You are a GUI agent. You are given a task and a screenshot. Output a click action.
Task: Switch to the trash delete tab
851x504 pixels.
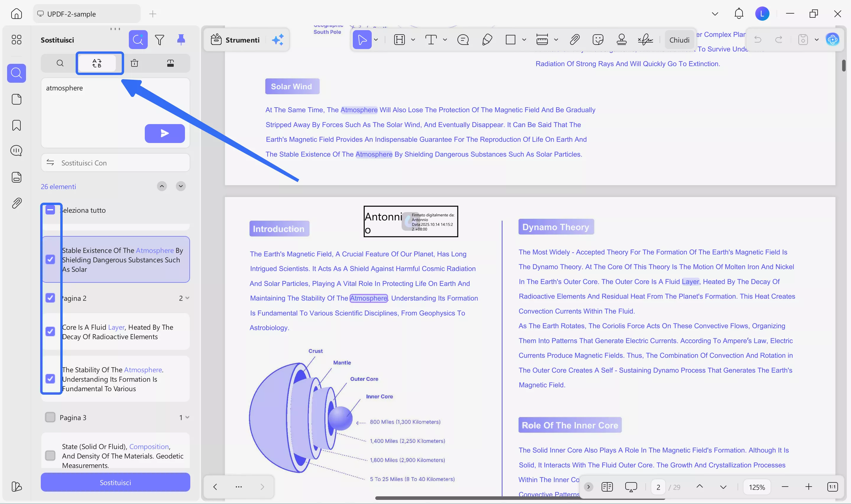coord(134,63)
